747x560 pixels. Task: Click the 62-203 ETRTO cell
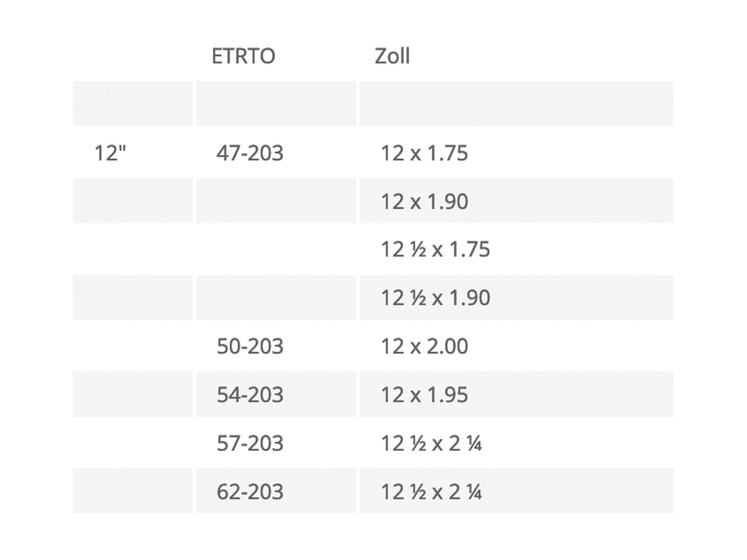coord(250,491)
